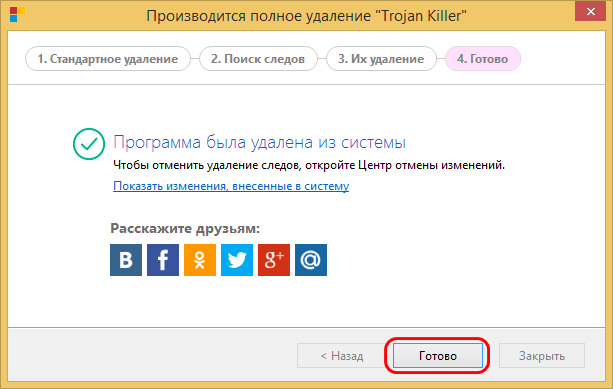Select step "2. Поиск следов"
The height and width of the screenshot is (389, 613).
[258, 59]
